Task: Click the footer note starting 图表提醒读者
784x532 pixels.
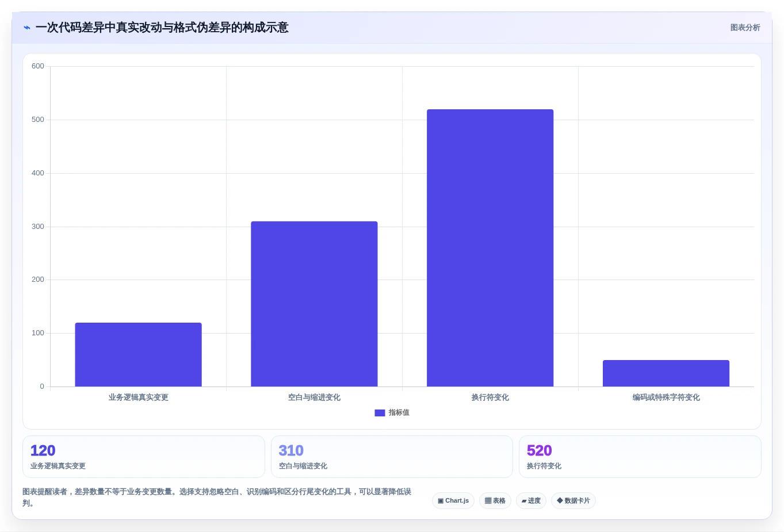Action: 217,497
